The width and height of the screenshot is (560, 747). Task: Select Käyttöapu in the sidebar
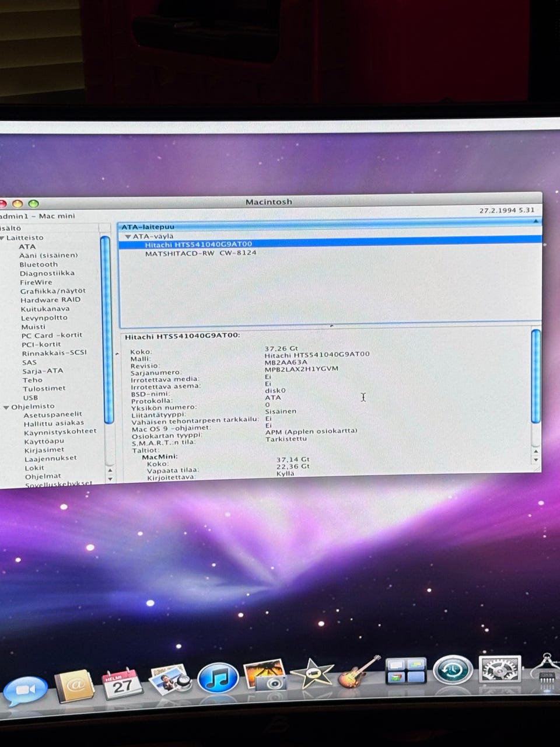coord(44,441)
